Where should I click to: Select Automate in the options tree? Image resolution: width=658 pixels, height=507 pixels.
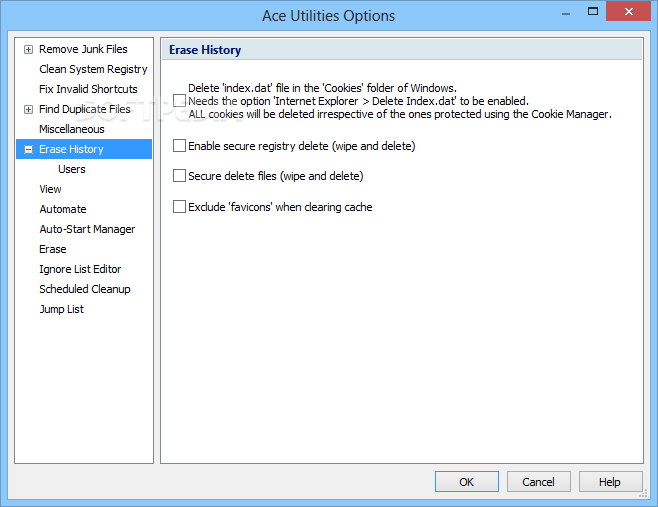pyautogui.click(x=63, y=209)
